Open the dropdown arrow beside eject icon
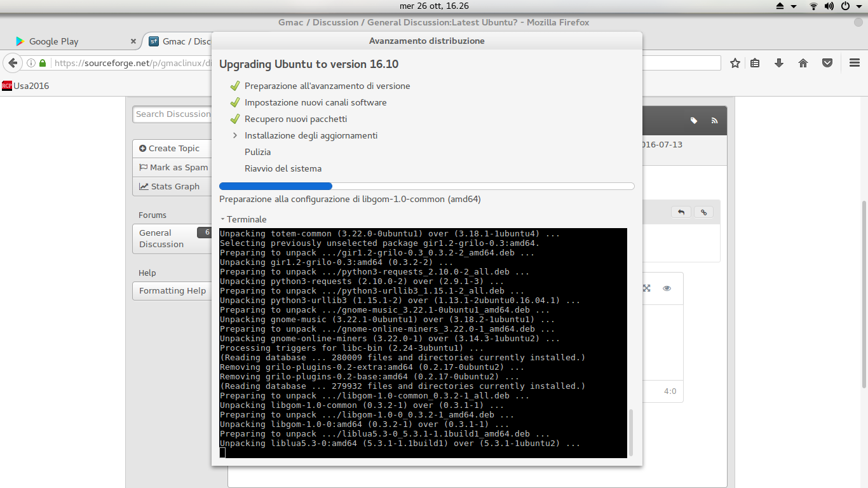This screenshot has width=868, height=488. tap(794, 6)
